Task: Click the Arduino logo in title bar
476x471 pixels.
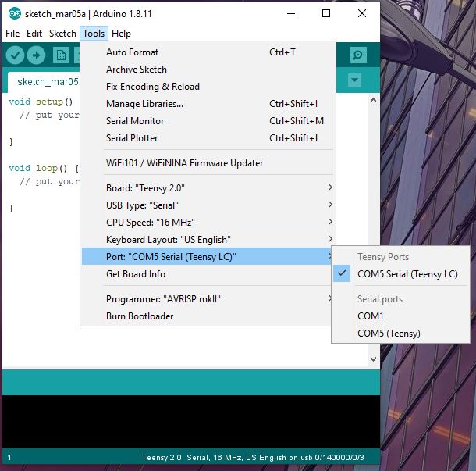Action: point(14,13)
